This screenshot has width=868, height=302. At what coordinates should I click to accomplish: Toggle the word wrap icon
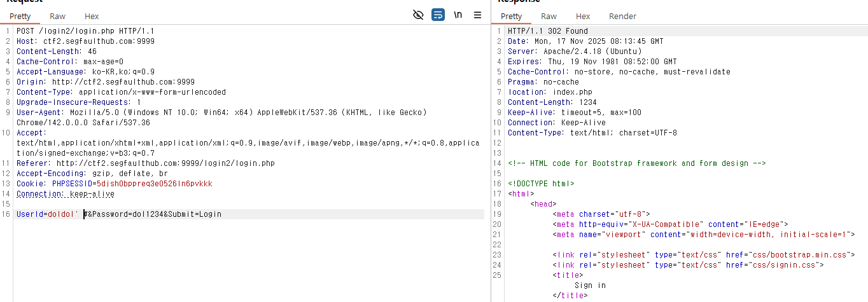[x=438, y=15]
